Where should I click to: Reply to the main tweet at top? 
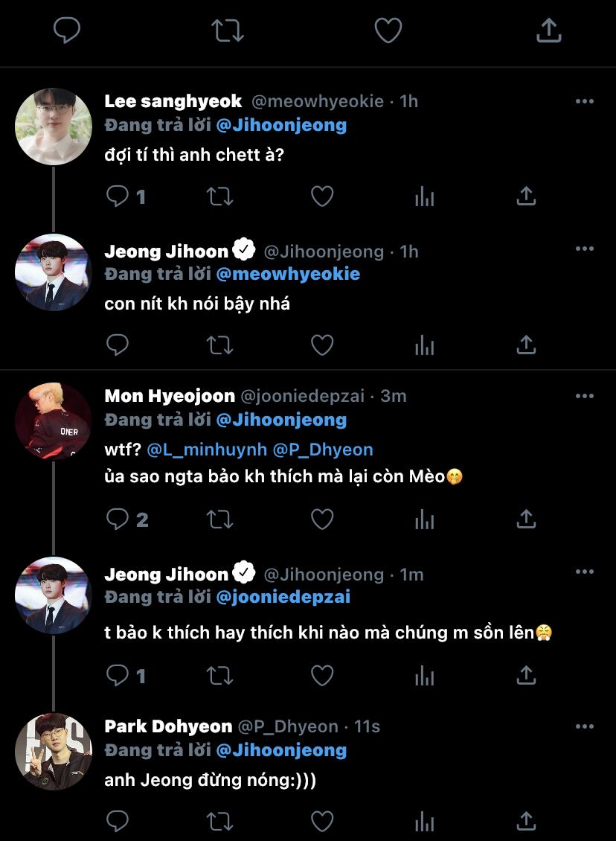tap(67, 31)
